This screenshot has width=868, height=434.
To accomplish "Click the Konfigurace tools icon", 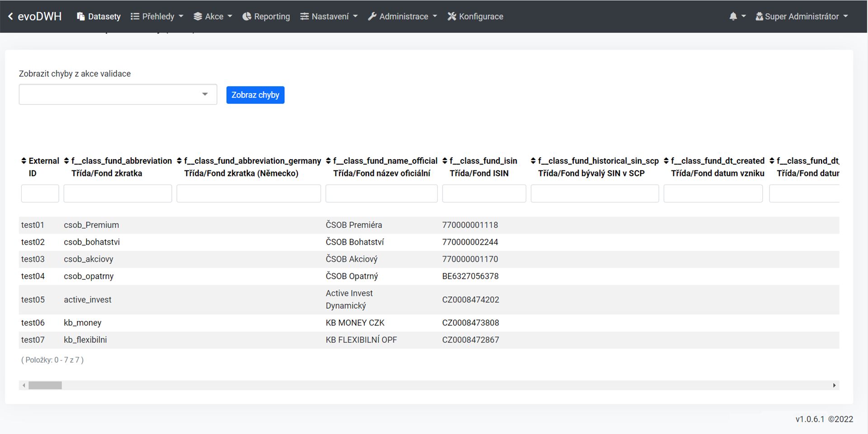I will [452, 16].
